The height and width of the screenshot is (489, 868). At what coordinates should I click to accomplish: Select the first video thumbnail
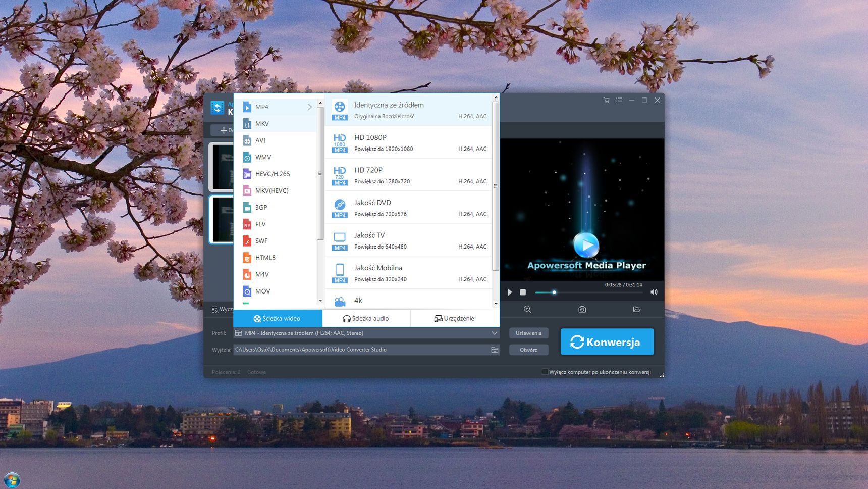(222, 167)
